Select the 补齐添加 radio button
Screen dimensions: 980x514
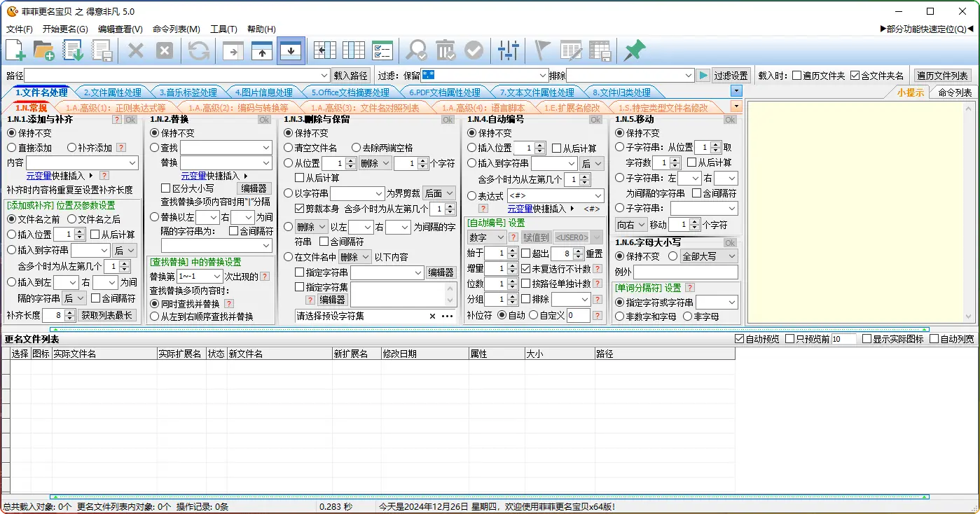pos(72,148)
